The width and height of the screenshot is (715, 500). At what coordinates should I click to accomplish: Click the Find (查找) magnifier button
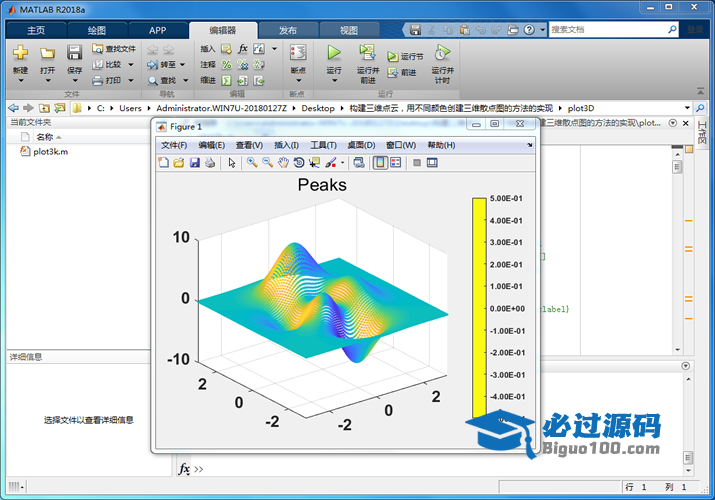pos(162,81)
